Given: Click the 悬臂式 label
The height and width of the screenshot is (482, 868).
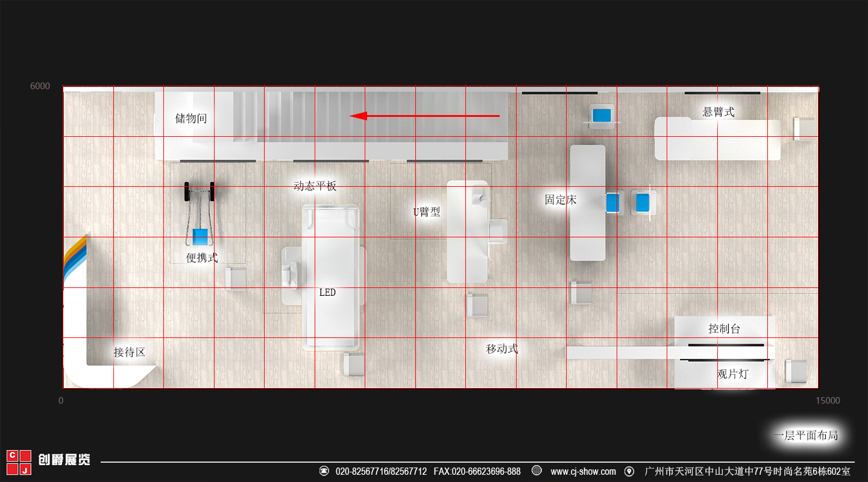Looking at the screenshot, I should [719, 111].
